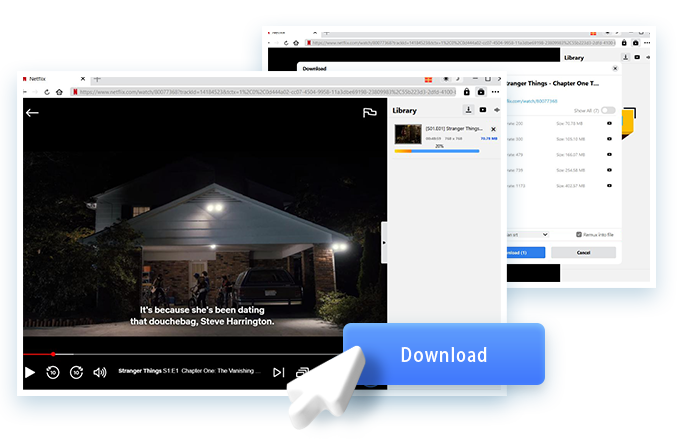Pin the front Library panel

(x=497, y=110)
